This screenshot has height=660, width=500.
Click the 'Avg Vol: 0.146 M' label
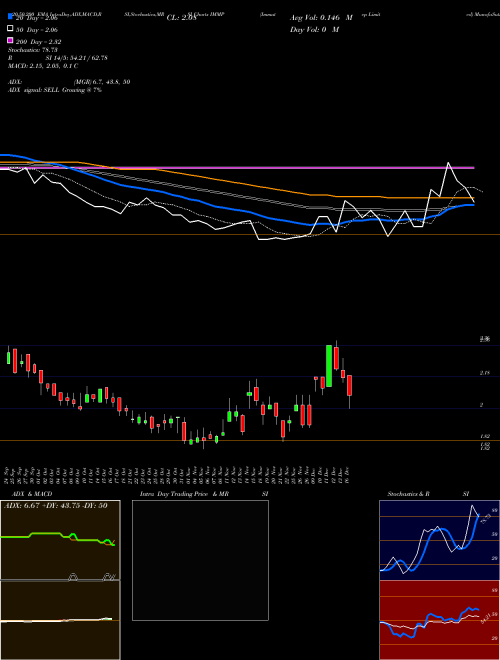[x=321, y=18]
